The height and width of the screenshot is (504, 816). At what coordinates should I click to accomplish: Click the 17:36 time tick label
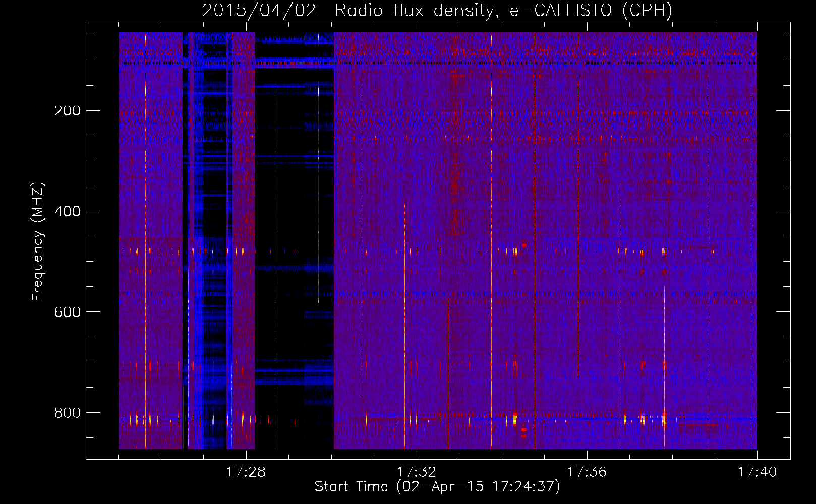click(x=587, y=472)
